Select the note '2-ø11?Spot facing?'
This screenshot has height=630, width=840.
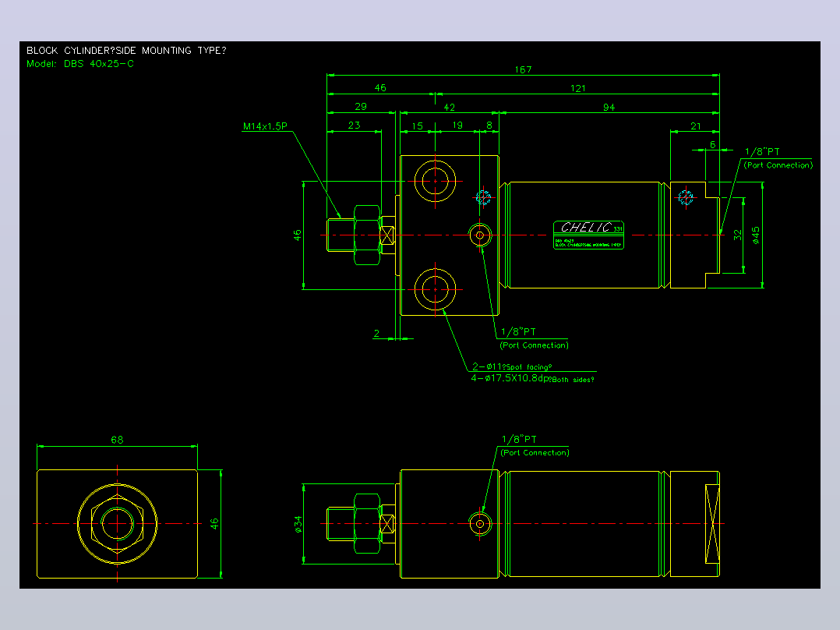click(512, 366)
